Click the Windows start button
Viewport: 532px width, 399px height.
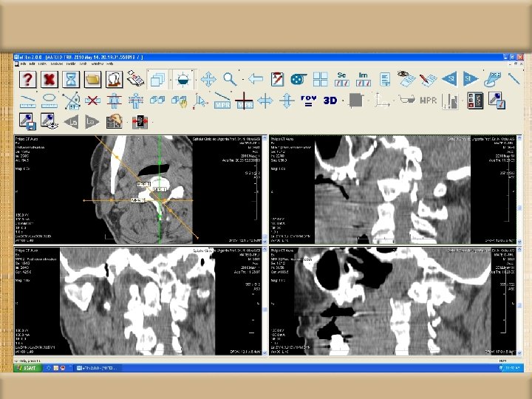[28, 368]
